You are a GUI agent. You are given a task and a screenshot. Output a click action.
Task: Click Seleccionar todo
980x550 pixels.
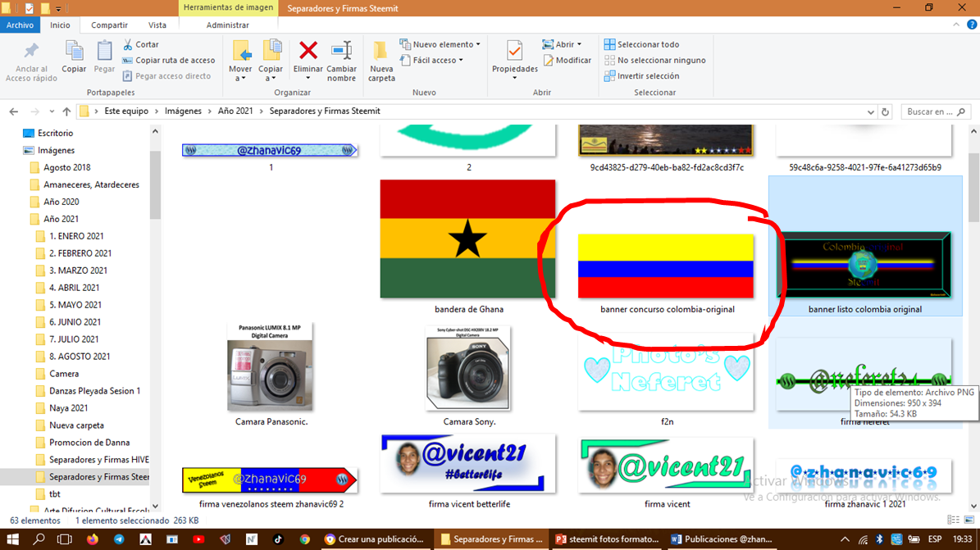(642, 44)
